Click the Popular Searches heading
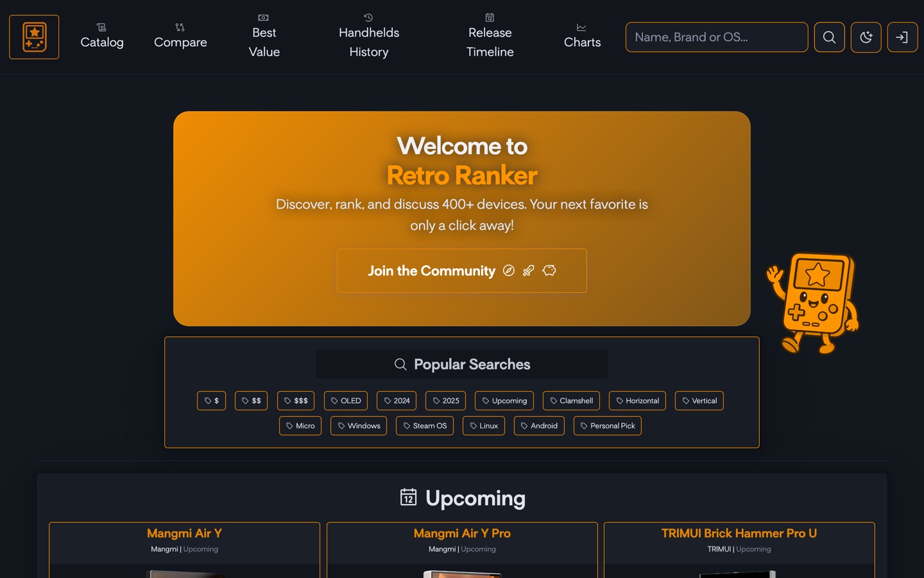This screenshot has height=578, width=924. coord(462,364)
